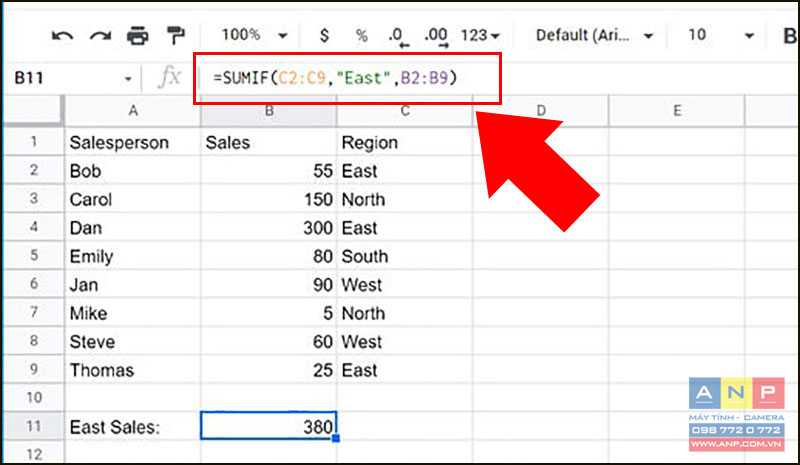Select Emily's region cell South
The height and width of the screenshot is (465, 800).
(405, 256)
